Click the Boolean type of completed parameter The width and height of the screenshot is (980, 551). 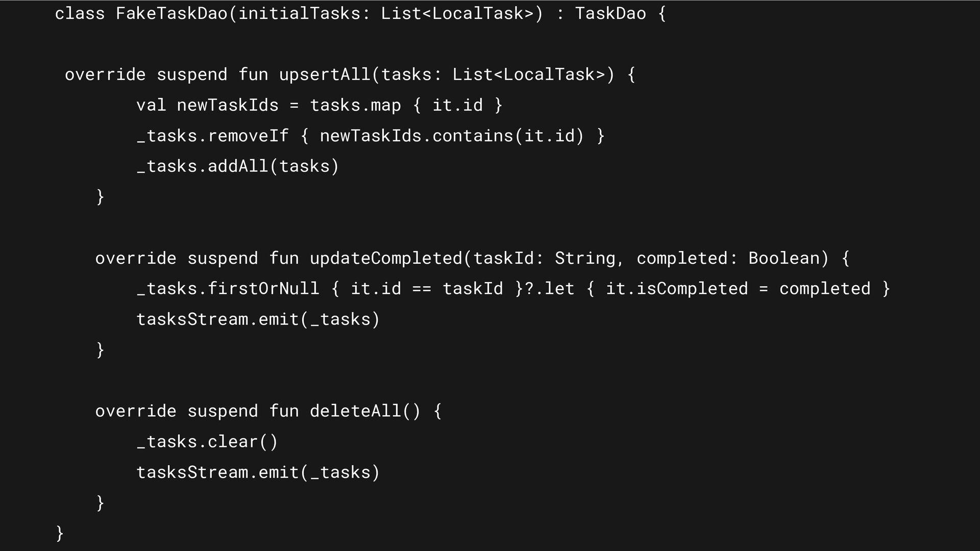tap(784, 258)
